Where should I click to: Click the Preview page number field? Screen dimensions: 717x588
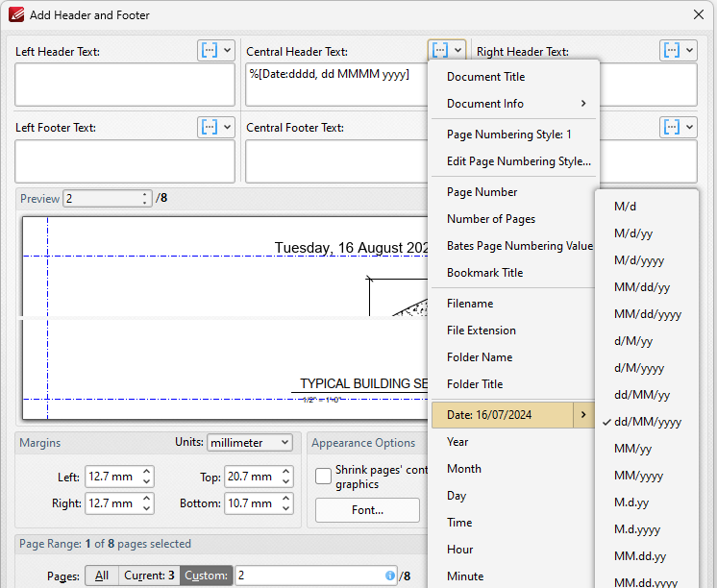click(x=102, y=199)
